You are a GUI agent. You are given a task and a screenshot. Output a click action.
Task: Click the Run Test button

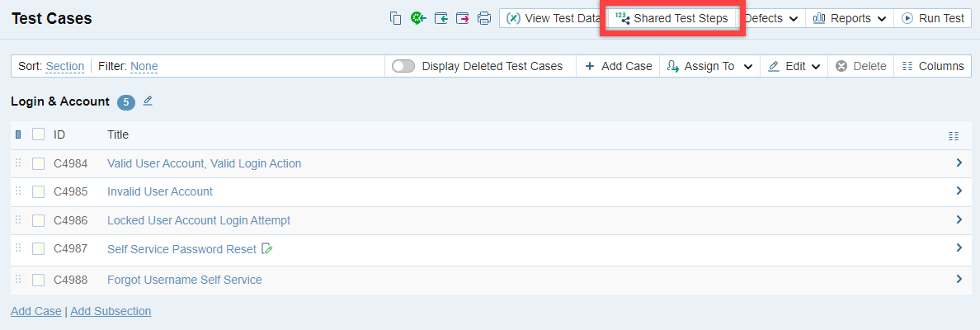(932, 18)
